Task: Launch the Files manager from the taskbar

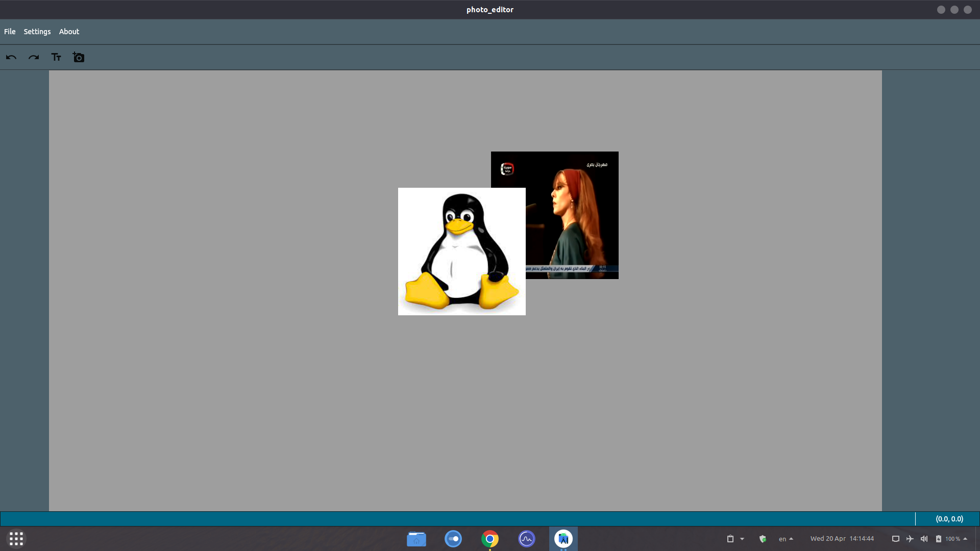Action: (x=416, y=539)
